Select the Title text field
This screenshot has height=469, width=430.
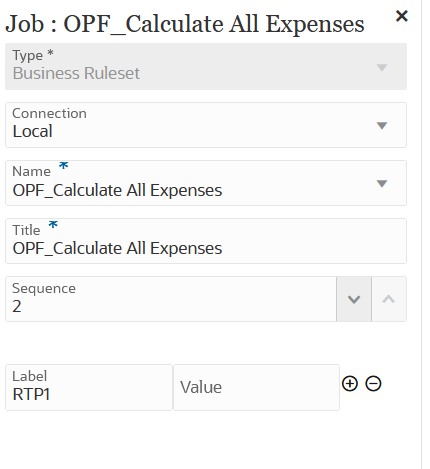(206, 241)
